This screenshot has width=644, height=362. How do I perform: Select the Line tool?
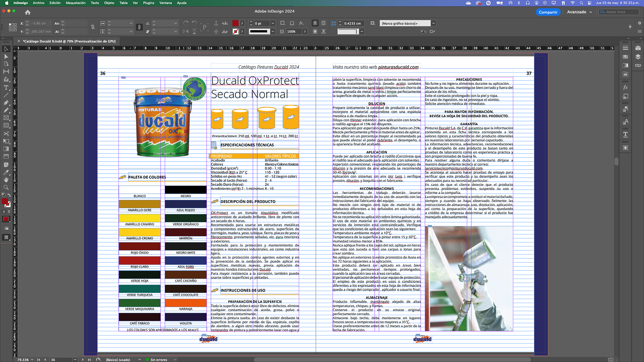tap(6, 95)
